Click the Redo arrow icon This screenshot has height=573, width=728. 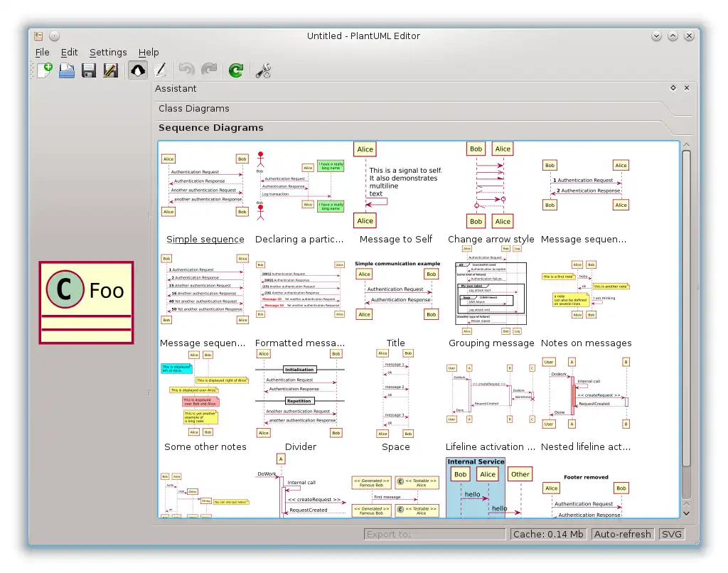[209, 70]
